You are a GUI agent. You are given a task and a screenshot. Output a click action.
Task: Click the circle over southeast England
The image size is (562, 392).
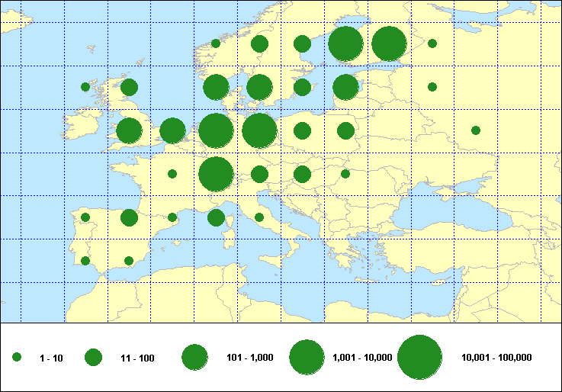[172, 130]
